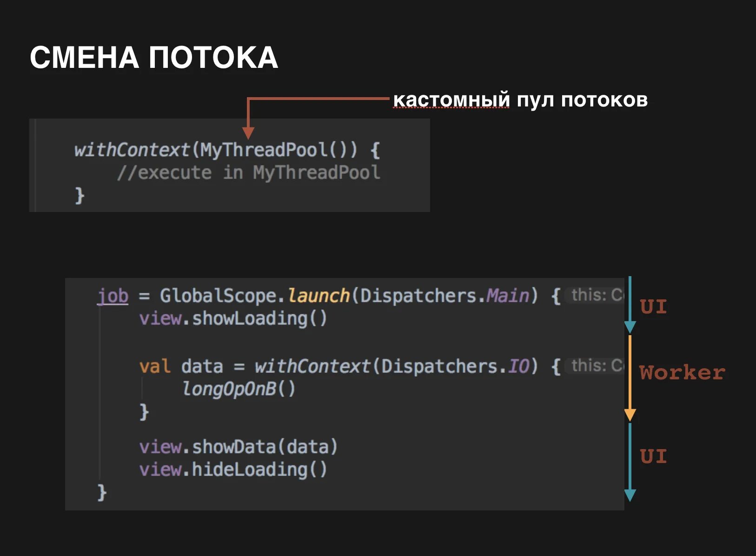Click the СМЕНА ПОТОКА slide title

pyautogui.click(x=153, y=57)
